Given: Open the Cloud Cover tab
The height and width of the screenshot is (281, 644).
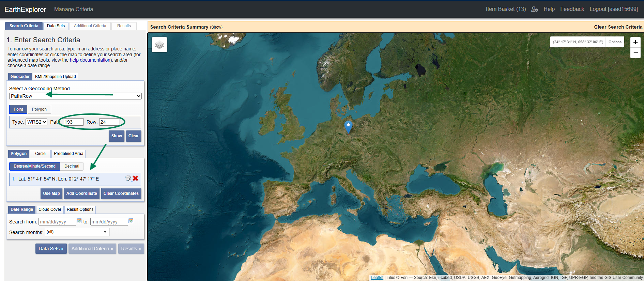Looking at the screenshot, I should pyautogui.click(x=50, y=209).
